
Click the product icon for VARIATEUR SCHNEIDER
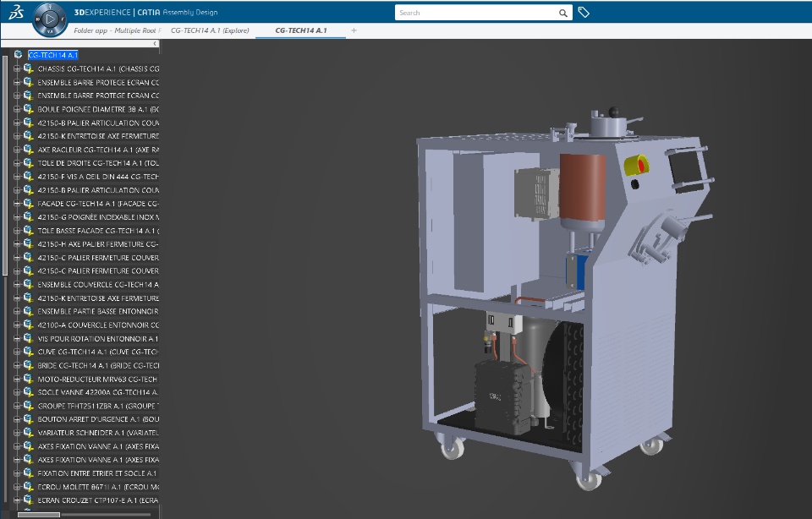[x=29, y=432]
